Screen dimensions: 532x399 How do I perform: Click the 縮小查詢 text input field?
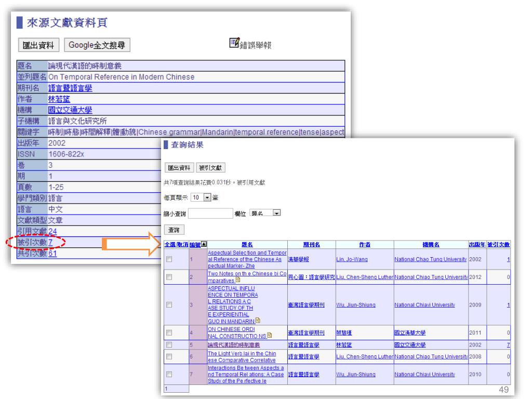click(x=210, y=214)
